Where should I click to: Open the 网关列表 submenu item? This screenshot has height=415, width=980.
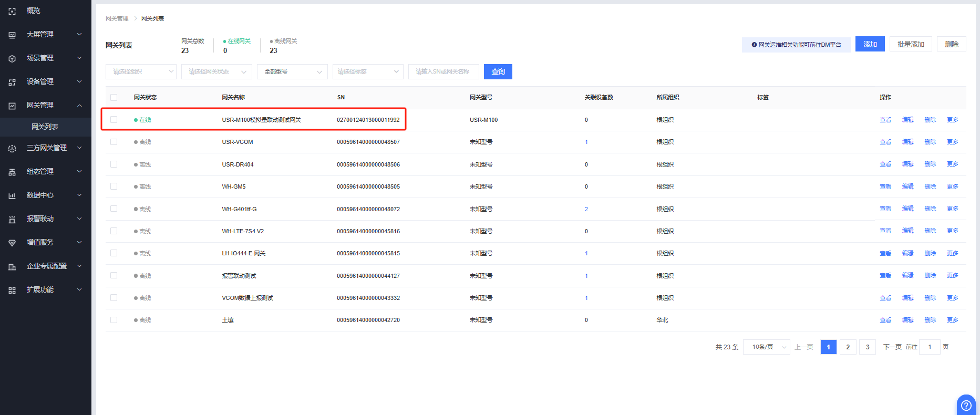tap(45, 127)
